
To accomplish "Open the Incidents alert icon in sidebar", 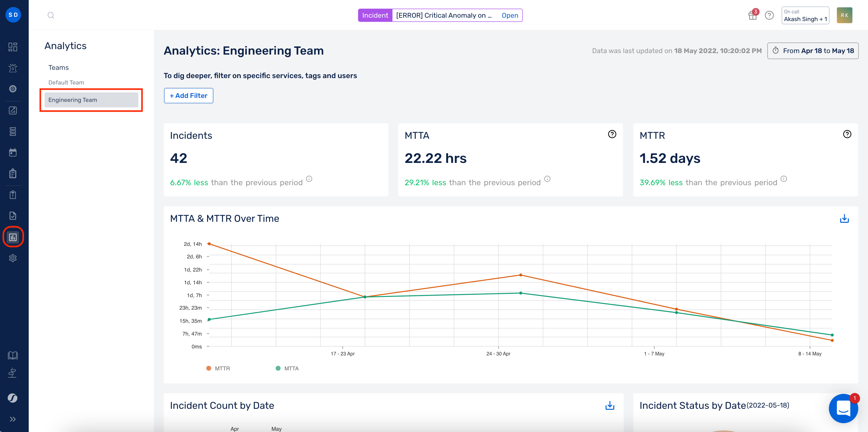I will (13, 68).
